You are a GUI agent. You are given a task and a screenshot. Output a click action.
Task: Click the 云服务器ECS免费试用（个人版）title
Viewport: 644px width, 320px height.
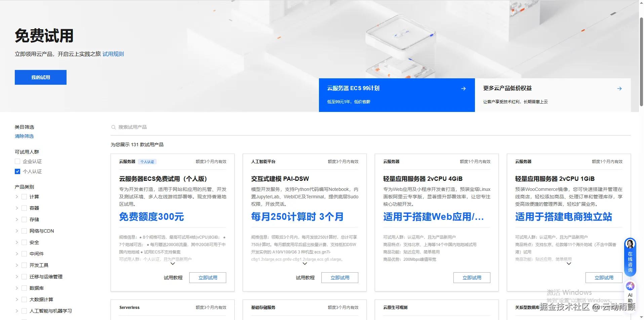[163, 179]
